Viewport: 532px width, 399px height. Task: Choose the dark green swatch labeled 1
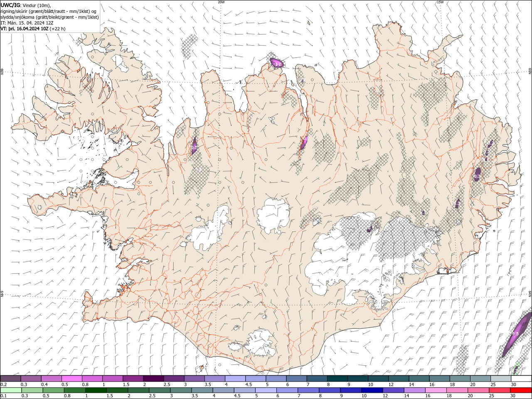pos(96,390)
